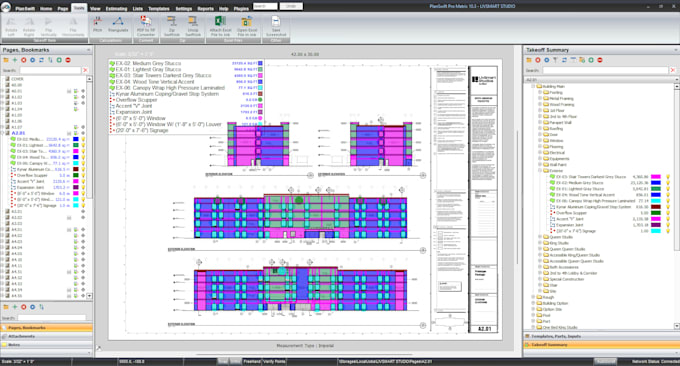Click the PlanSwift application logo button
Screen dimensions: 680x366
tap(6, 6)
